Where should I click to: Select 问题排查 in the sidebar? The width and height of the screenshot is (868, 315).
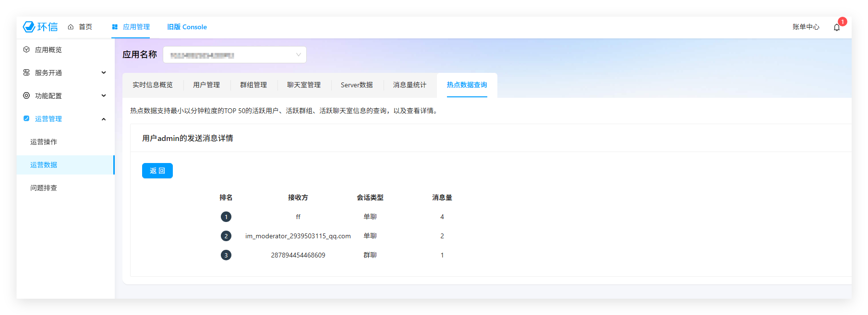click(44, 188)
